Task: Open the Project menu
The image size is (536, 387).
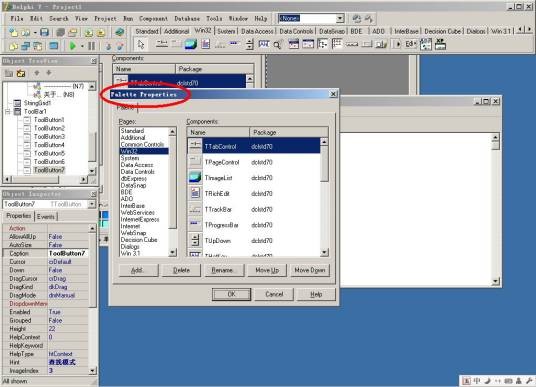Action: (105, 18)
